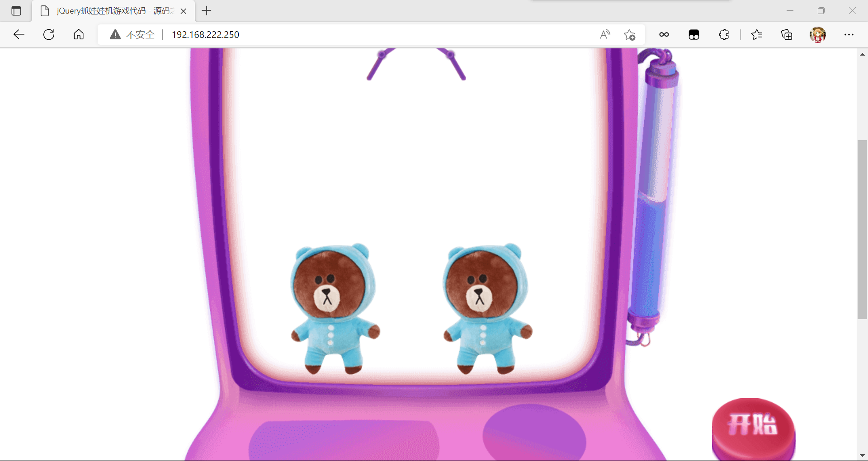
Task: Open the Extensions puzzle menu
Action: [724, 34]
